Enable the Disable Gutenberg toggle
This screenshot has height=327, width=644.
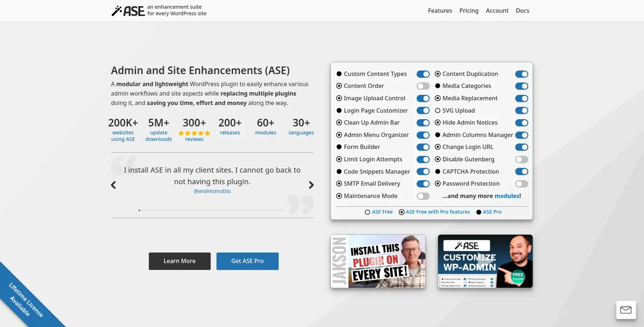pyautogui.click(x=522, y=160)
